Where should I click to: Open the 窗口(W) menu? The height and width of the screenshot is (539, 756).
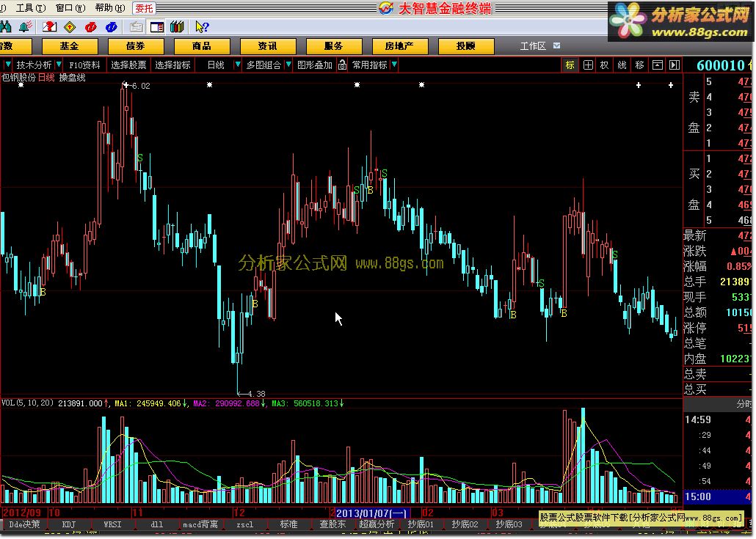click(70, 8)
